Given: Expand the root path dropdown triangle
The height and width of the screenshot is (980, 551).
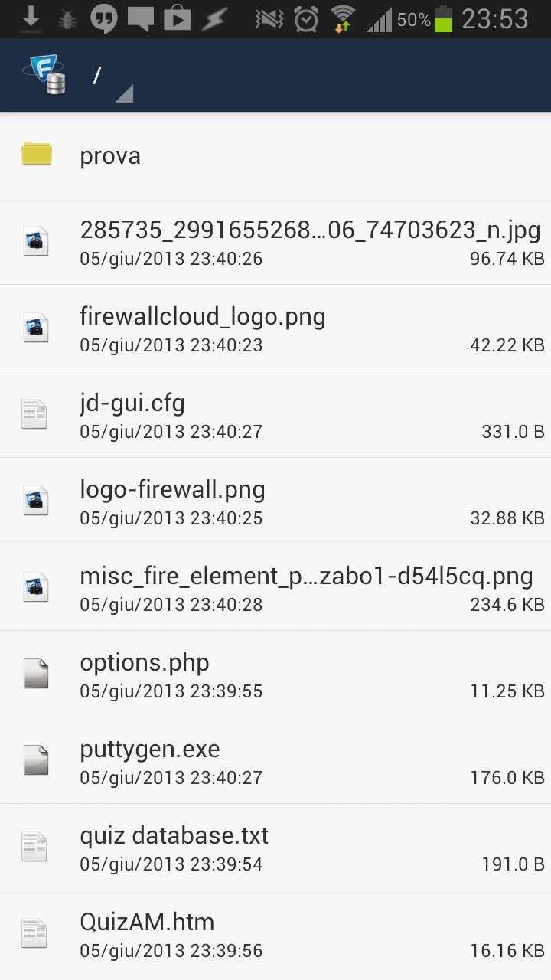Looking at the screenshot, I should pos(124,93).
